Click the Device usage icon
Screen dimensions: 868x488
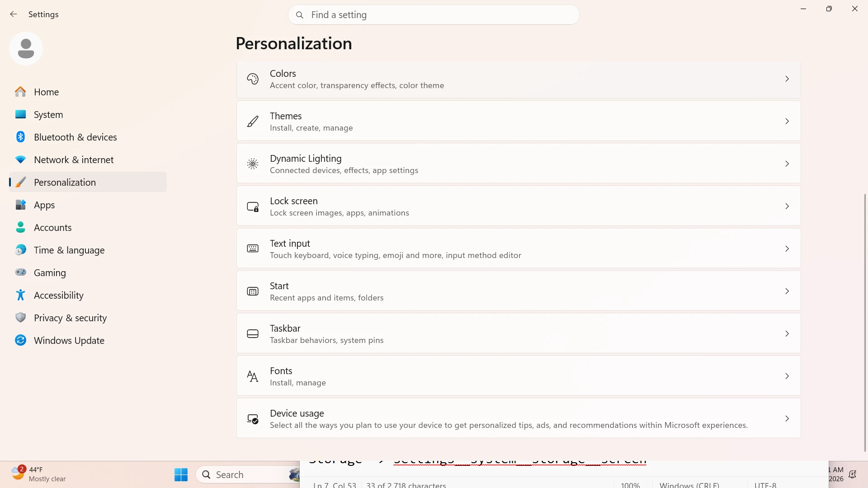point(253,419)
